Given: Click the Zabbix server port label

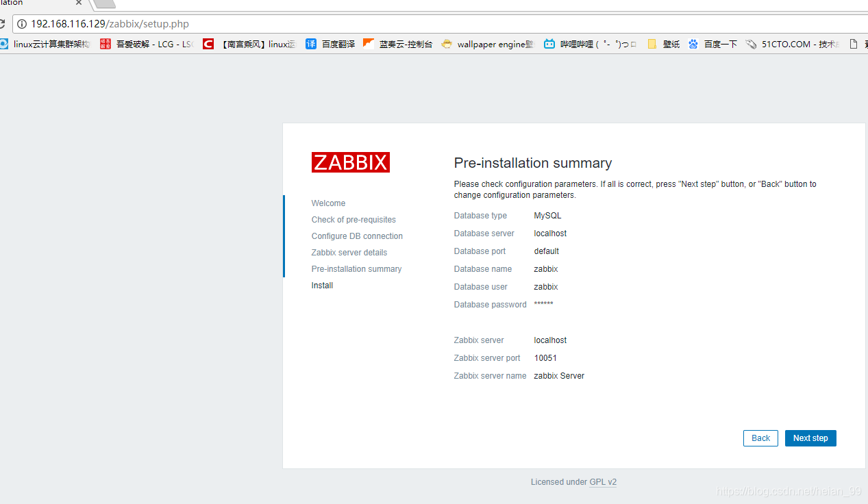Looking at the screenshot, I should (487, 358).
